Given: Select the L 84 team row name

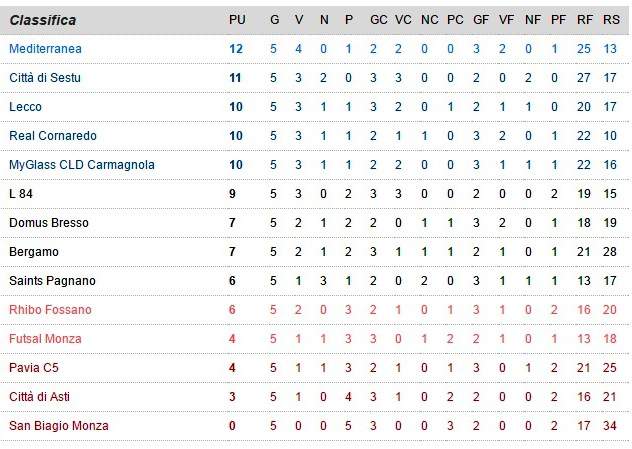Looking at the screenshot, I should click(22, 193).
